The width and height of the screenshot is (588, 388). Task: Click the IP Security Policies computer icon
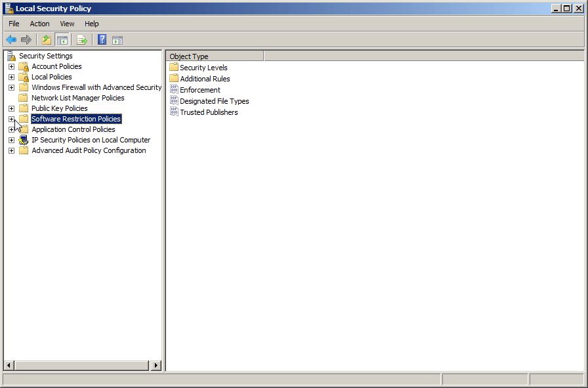(x=24, y=140)
